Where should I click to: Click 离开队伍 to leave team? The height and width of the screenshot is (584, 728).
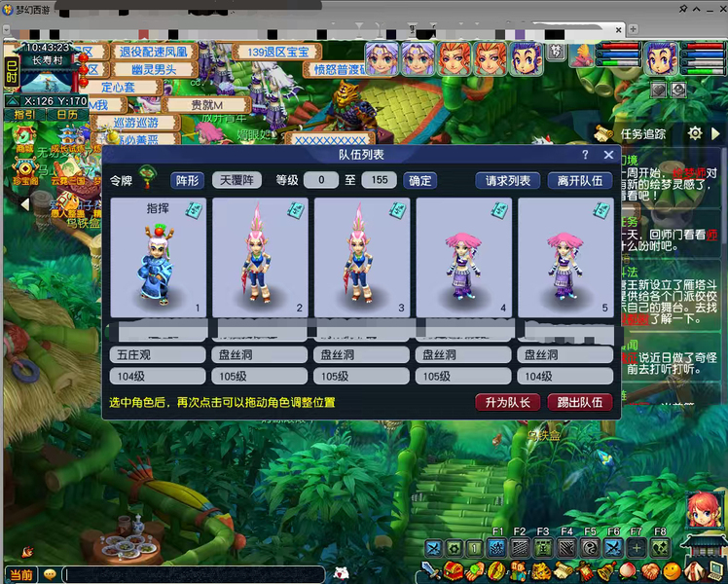point(580,180)
